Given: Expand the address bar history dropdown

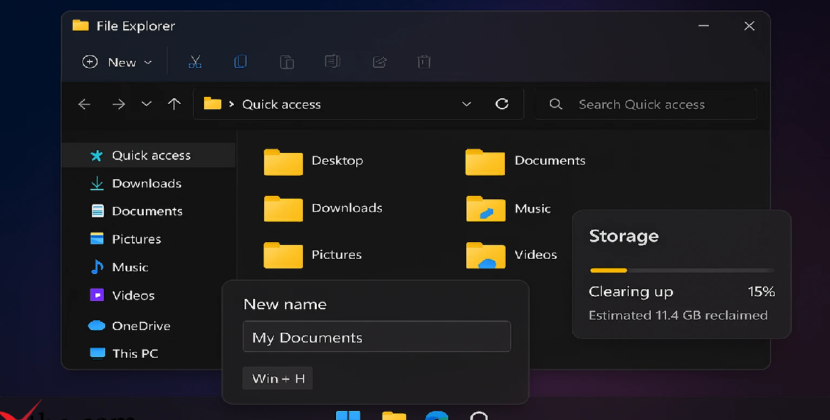Looking at the screenshot, I should pyautogui.click(x=466, y=104).
